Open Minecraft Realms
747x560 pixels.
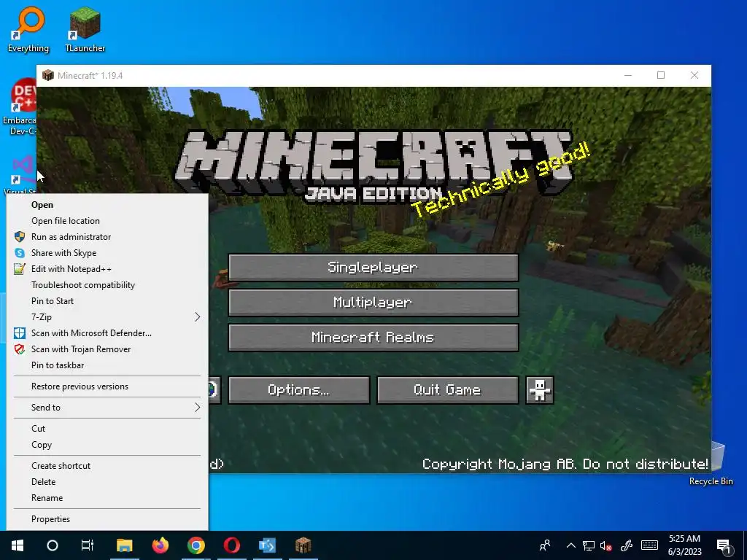pyautogui.click(x=373, y=338)
